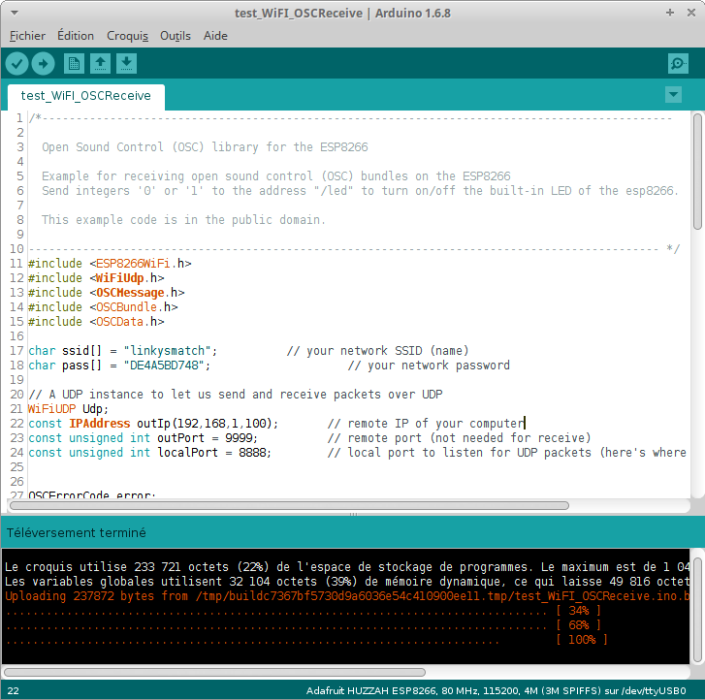Open window menu triangle in title bar
The image size is (705, 700).
(14, 13)
